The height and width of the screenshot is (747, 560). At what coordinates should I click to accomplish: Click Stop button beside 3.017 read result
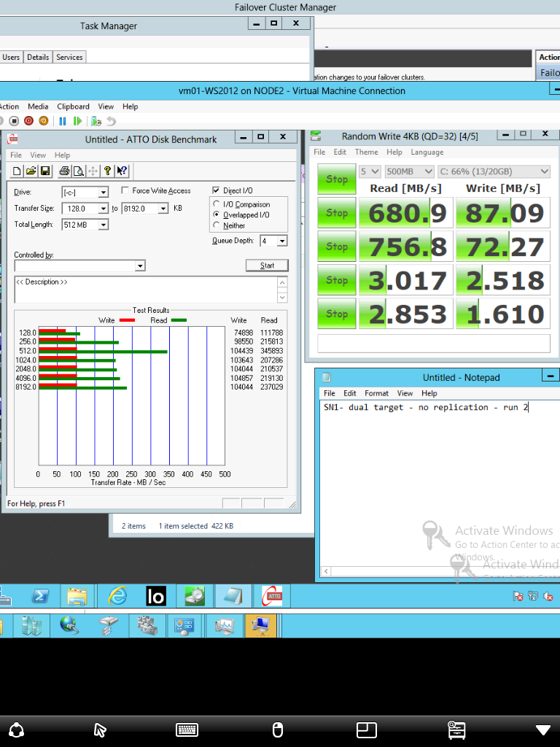click(337, 280)
